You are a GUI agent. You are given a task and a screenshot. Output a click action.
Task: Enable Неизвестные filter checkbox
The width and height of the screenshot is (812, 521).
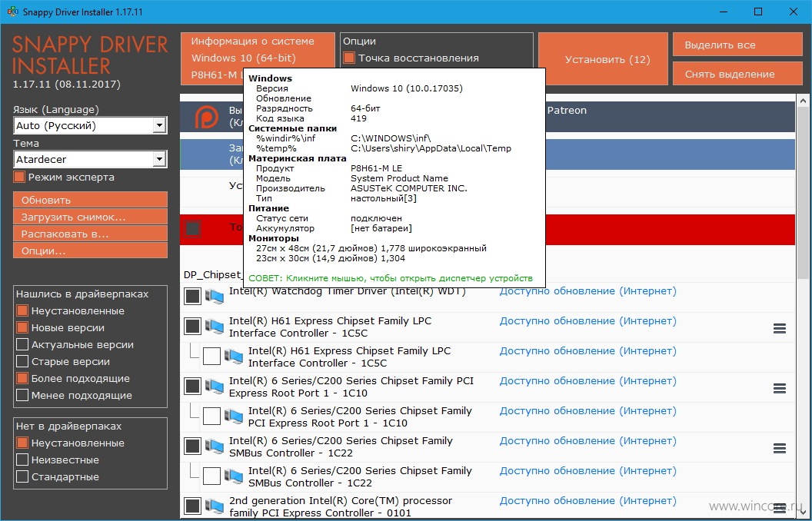[22, 460]
